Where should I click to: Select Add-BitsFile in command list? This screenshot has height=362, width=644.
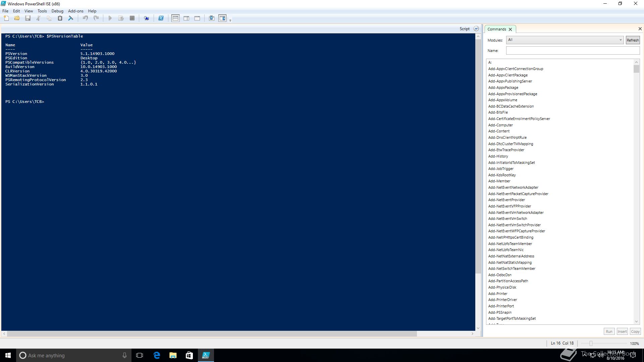498,112
